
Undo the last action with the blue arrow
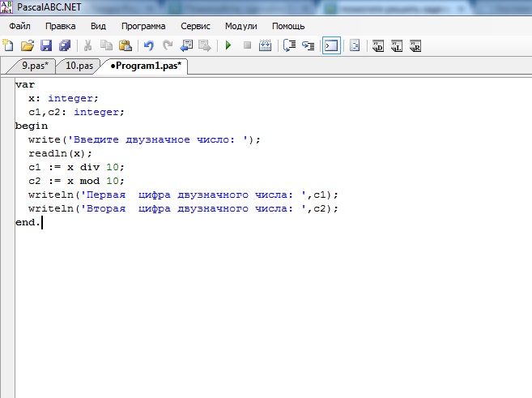[x=148, y=46]
